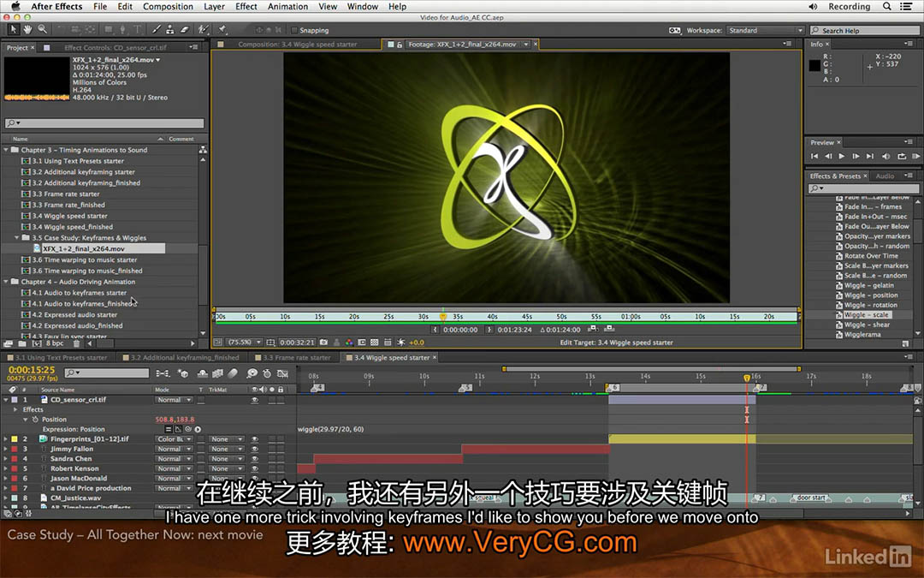The width and height of the screenshot is (924, 578).
Task: Click the purple label color of layer 1
Action: pyautogui.click(x=15, y=400)
